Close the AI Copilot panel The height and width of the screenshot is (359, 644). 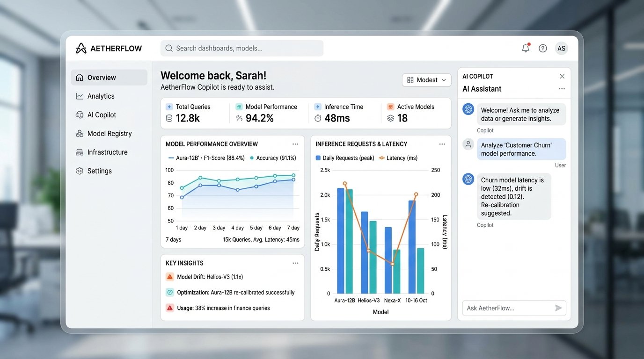(x=562, y=76)
